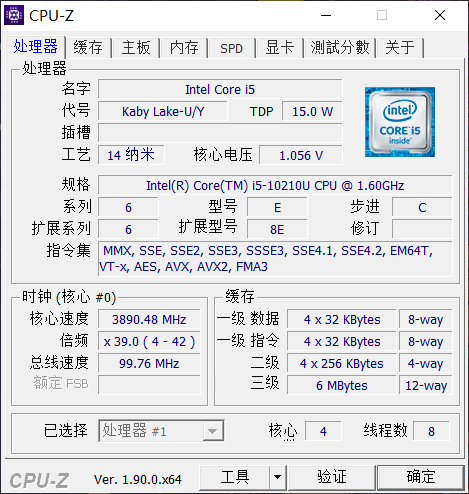Click the 14 纳米 technology value

(x=131, y=155)
